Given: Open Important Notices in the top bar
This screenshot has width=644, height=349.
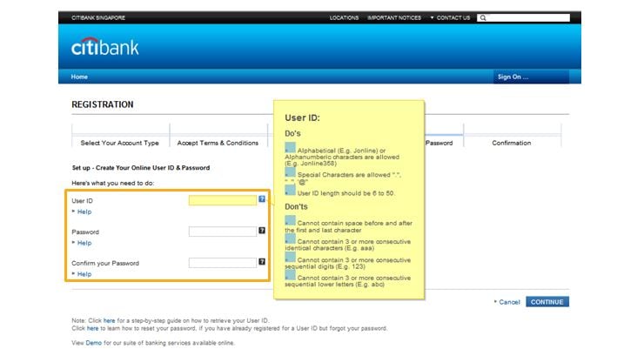Looking at the screenshot, I should pyautogui.click(x=393, y=17).
